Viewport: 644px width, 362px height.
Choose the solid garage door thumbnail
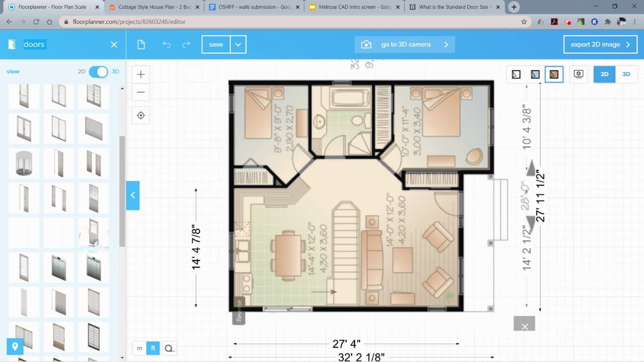coord(94,129)
